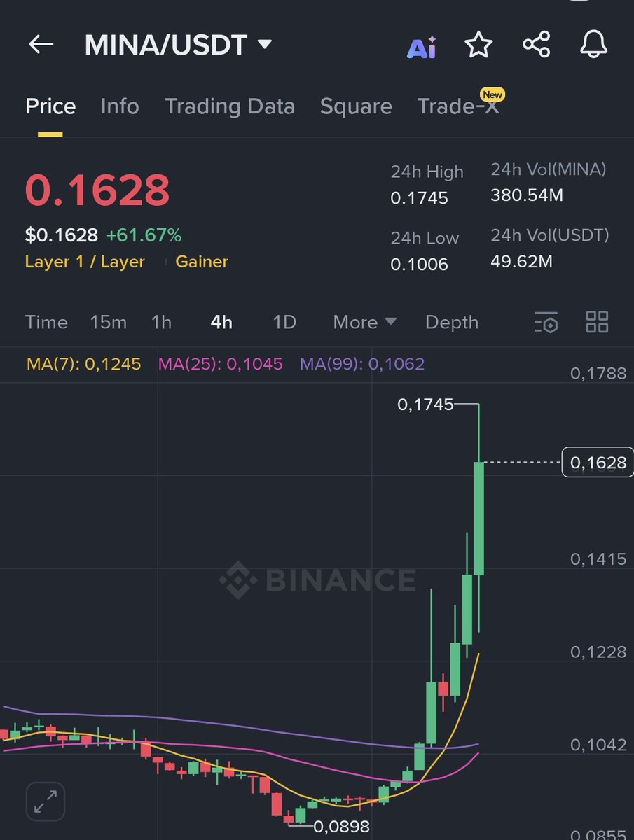634x840 pixels.
Task: Tap the MA(7) indicator label
Action: tap(83, 364)
